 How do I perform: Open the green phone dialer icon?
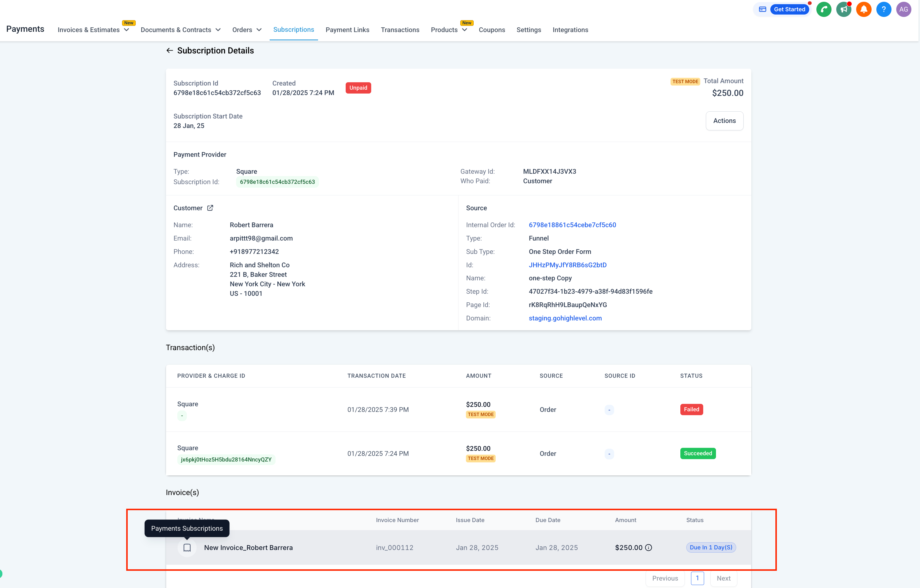point(824,10)
